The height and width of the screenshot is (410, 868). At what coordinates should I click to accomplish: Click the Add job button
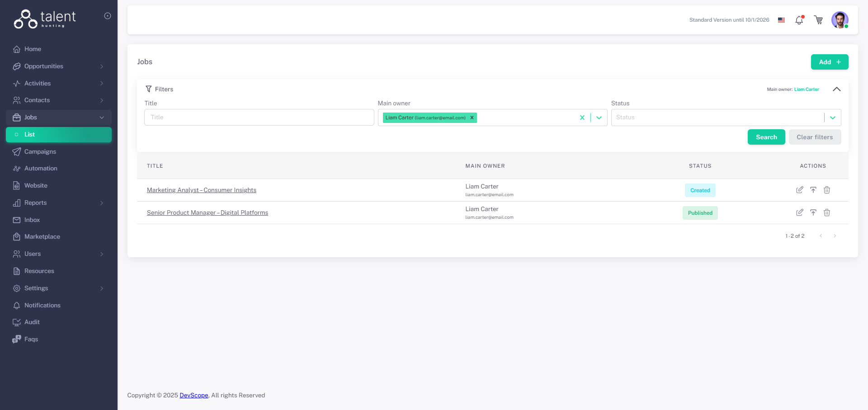point(829,62)
